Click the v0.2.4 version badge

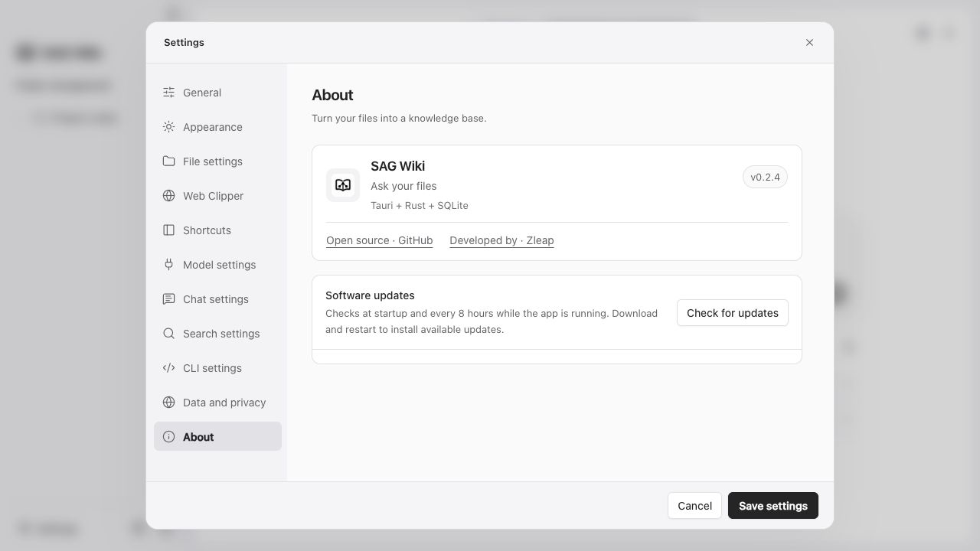765,178
